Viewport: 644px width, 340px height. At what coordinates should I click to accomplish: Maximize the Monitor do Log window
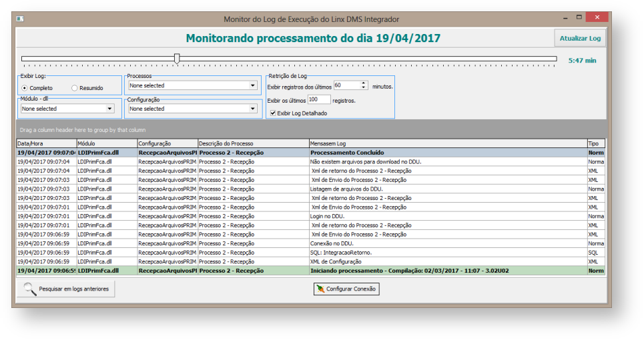(x=579, y=17)
